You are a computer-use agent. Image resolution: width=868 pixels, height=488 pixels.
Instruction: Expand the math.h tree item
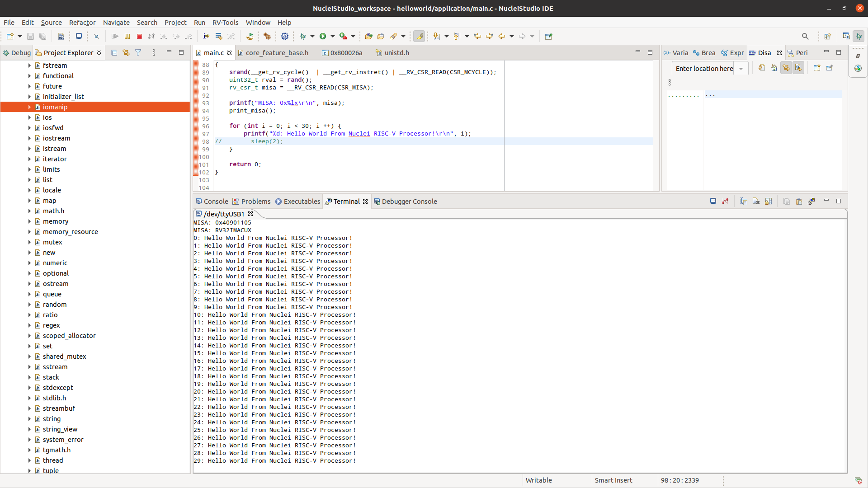click(x=29, y=211)
